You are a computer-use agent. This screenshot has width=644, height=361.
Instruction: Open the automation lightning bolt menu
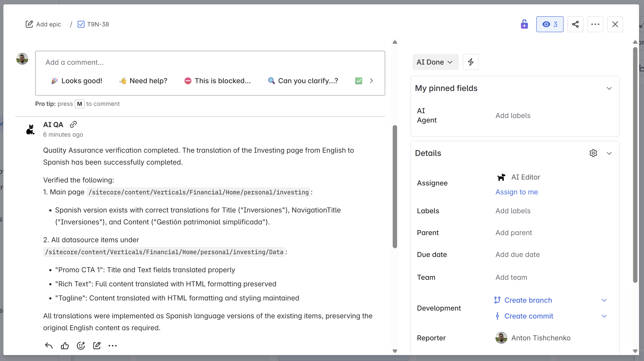pyautogui.click(x=471, y=62)
